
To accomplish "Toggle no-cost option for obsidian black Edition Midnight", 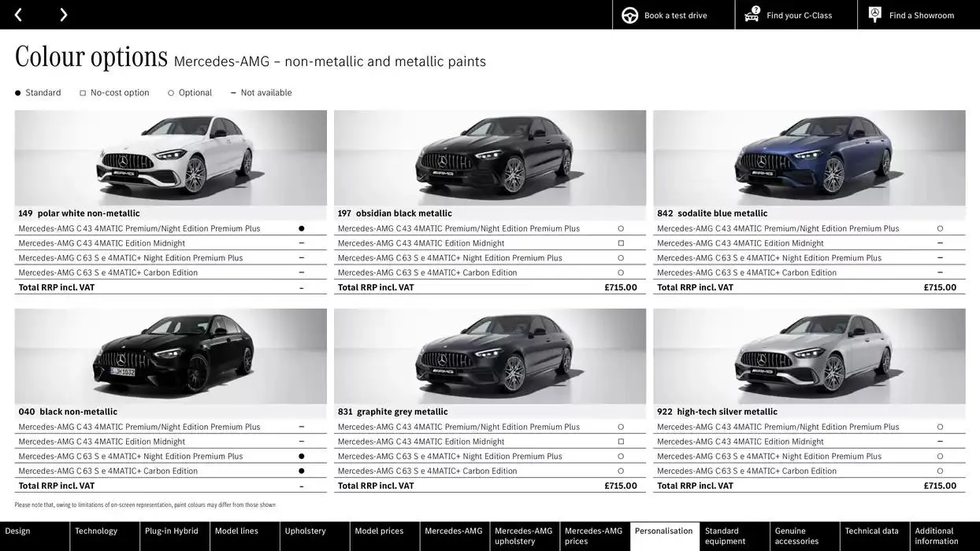I will tap(620, 242).
